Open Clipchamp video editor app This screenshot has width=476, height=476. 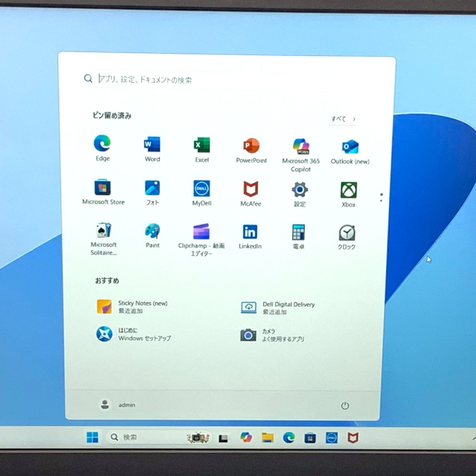(x=201, y=240)
